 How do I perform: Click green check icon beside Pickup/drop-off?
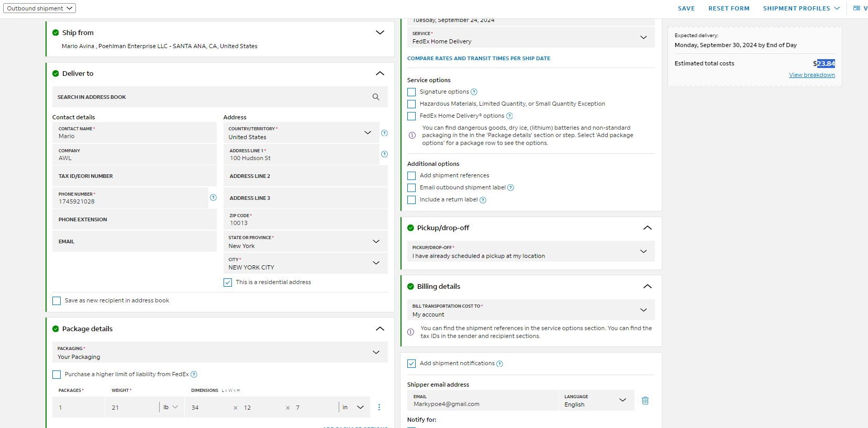click(x=410, y=228)
